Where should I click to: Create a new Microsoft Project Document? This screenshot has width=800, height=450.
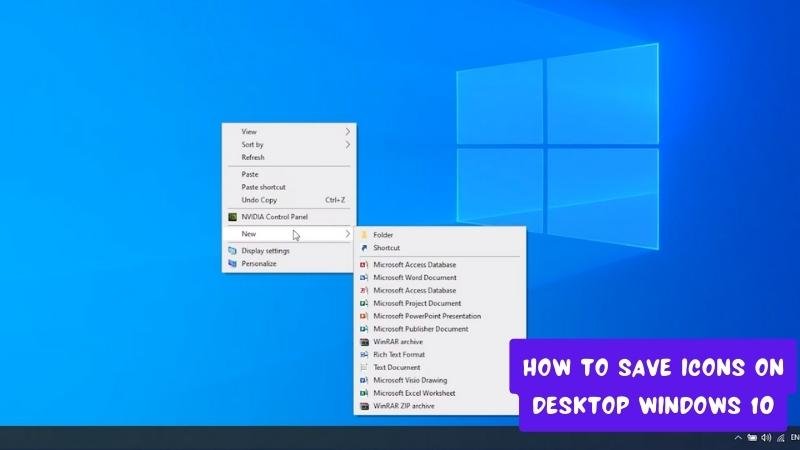[x=440, y=303]
